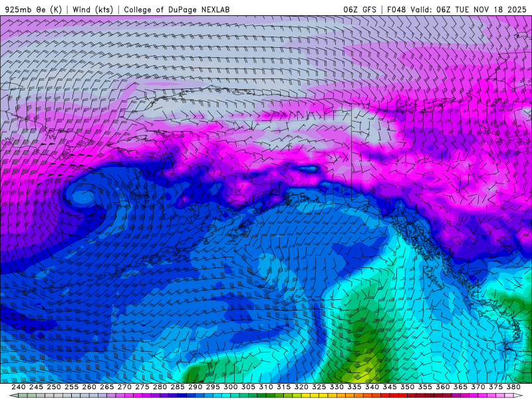532x399 pixels.
Task: Click the 285 value on the color scale
Action: click(178, 387)
